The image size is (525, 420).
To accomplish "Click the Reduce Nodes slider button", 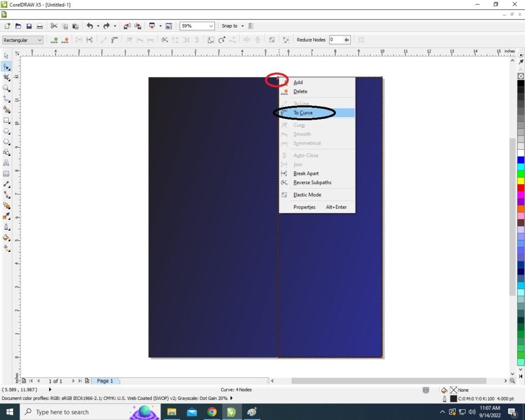I will coord(347,40).
